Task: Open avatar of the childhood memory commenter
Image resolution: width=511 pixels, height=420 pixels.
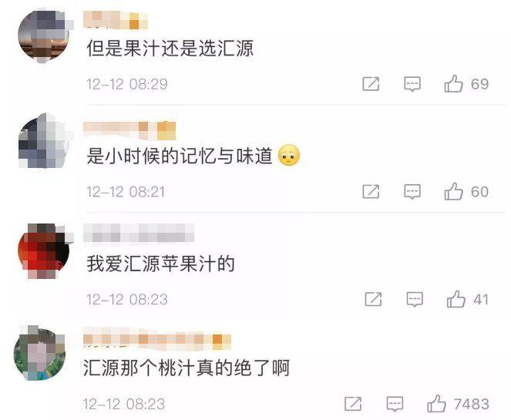Action: (x=44, y=141)
